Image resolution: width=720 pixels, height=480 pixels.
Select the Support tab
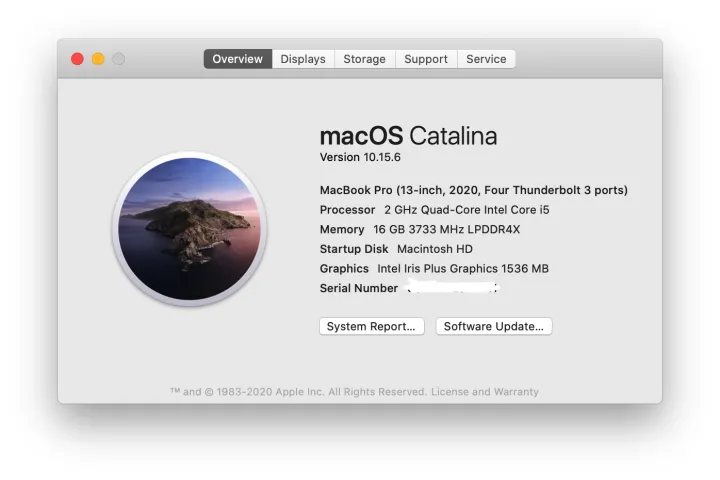click(x=426, y=59)
